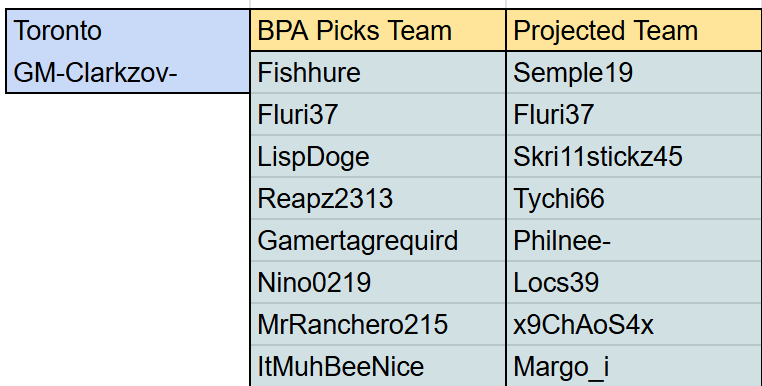
Task: Click the Fishhure cell
Action: 378,72
